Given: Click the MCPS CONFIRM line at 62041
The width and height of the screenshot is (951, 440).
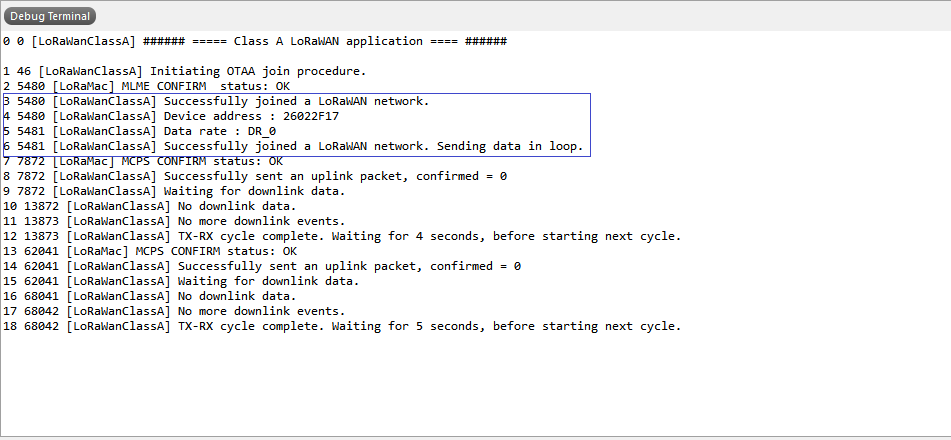Looking at the screenshot, I should (150, 251).
